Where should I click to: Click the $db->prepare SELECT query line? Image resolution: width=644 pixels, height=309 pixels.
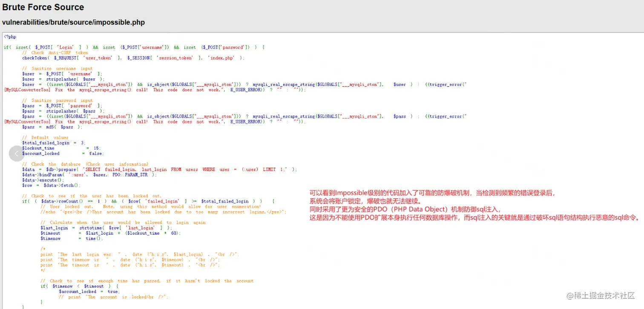coord(160,169)
